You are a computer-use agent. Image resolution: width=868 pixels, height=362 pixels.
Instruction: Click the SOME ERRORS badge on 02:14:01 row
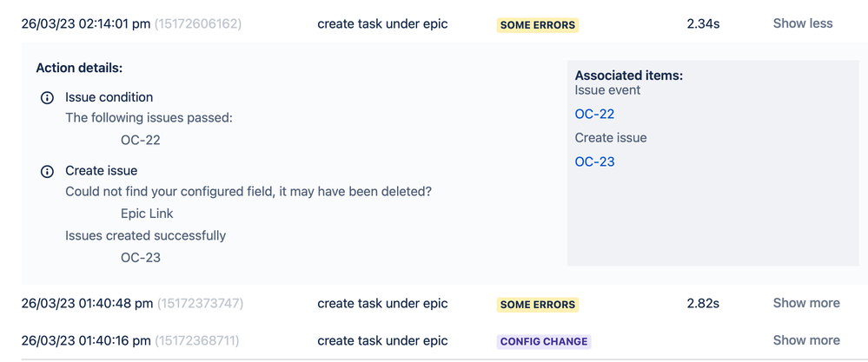pos(538,25)
